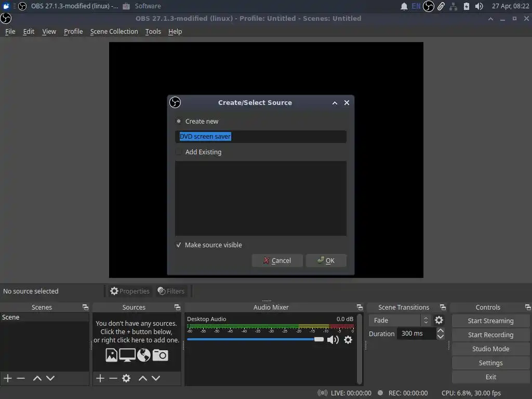Image resolution: width=532 pixels, height=399 pixels.
Task: Open Fade transition properties gear
Action: [438, 320]
